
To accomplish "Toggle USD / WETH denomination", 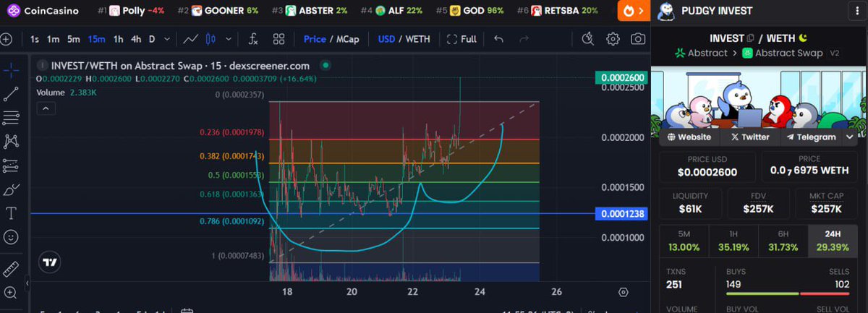I will 404,39.
